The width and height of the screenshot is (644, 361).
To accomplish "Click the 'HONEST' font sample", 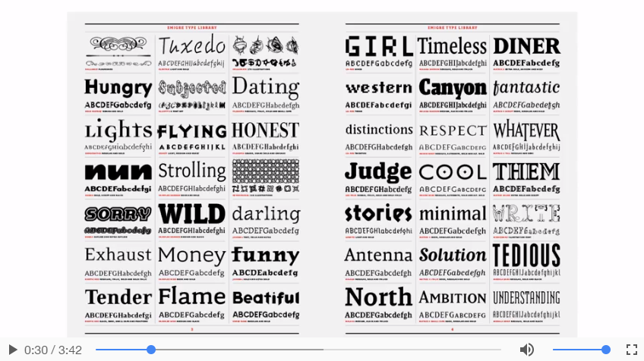I will 266,130.
